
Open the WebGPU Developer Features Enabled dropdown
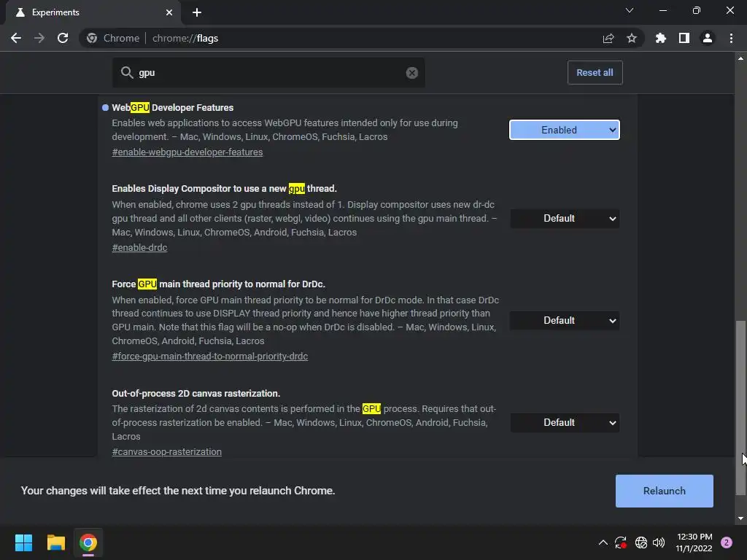point(565,130)
